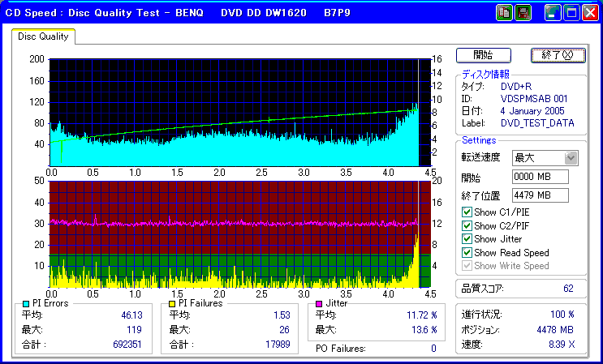Click the ディスク情報 group heading
This screenshot has height=364, width=603.
(485, 74)
